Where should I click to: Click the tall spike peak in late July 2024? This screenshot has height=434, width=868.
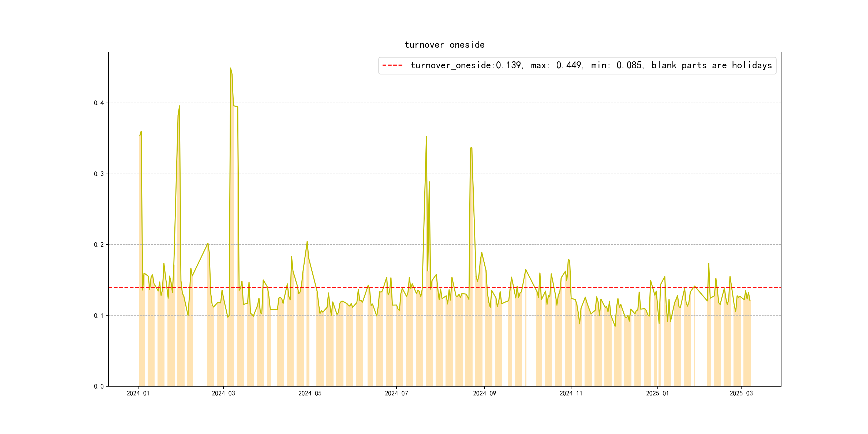(426, 137)
